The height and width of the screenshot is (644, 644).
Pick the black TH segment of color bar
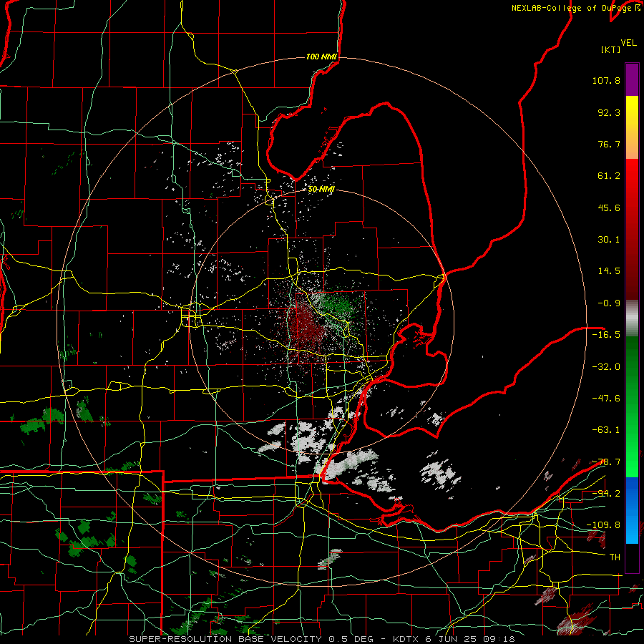pos(632,557)
